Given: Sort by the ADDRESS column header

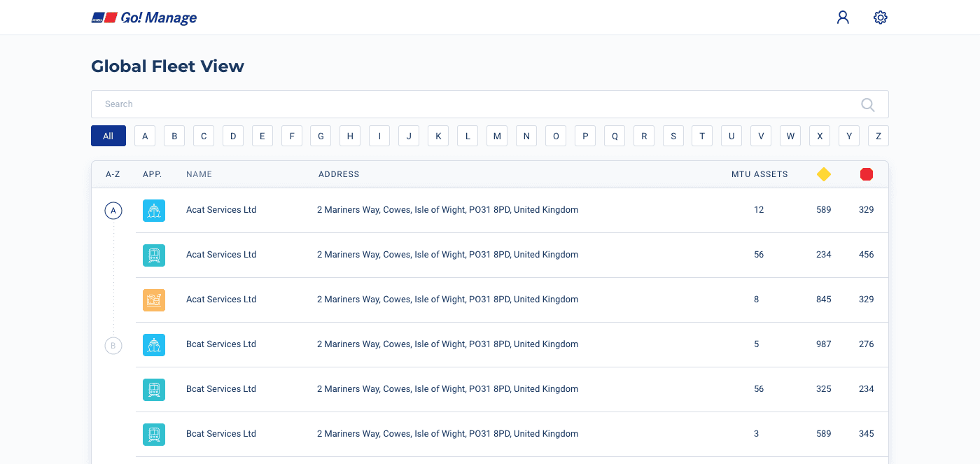Looking at the screenshot, I should pos(339,174).
